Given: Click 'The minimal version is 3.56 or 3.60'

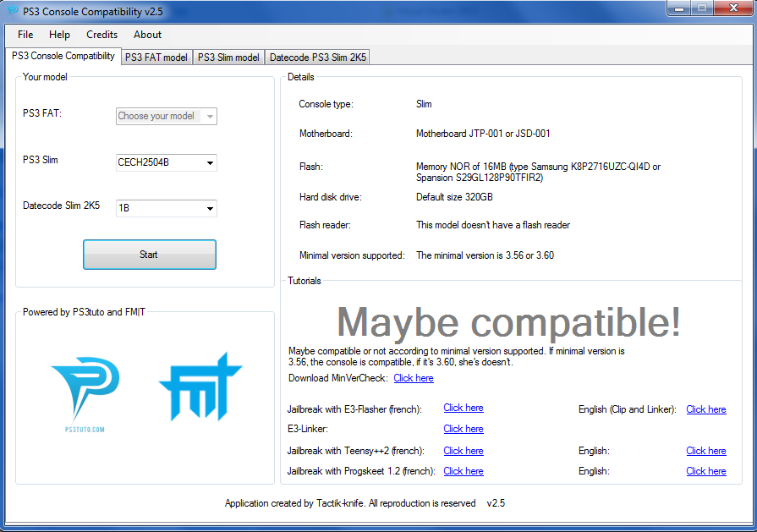Looking at the screenshot, I should [485, 255].
